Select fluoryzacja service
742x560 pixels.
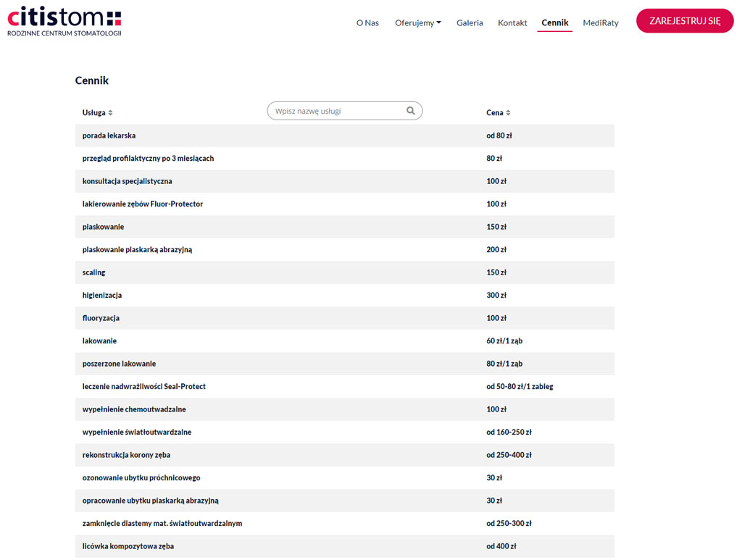(x=101, y=318)
